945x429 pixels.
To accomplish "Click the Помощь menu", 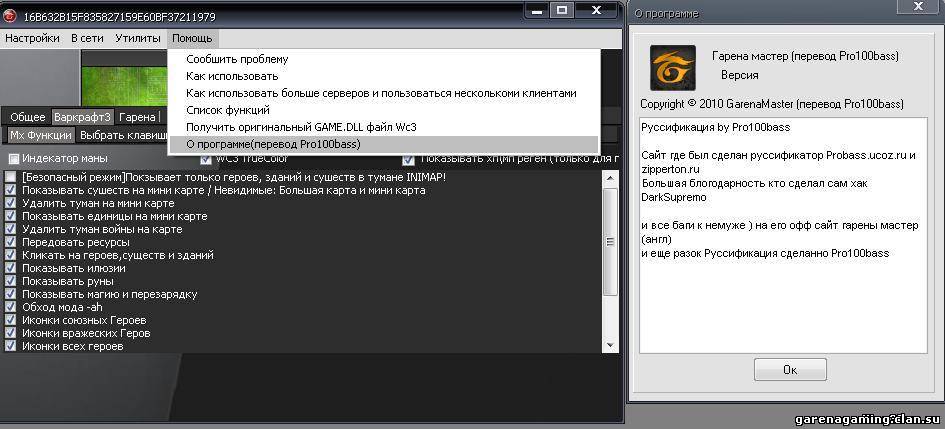I will point(192,38).
